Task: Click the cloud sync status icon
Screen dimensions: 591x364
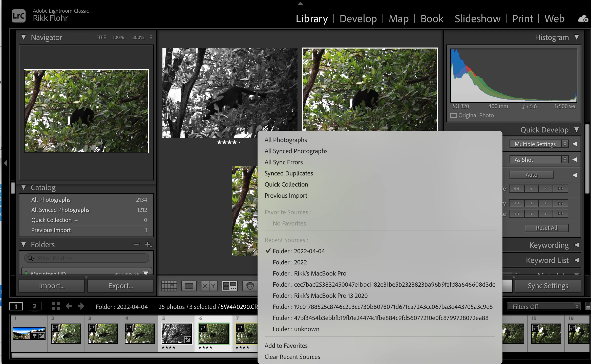Action: [x=583, y=19]
